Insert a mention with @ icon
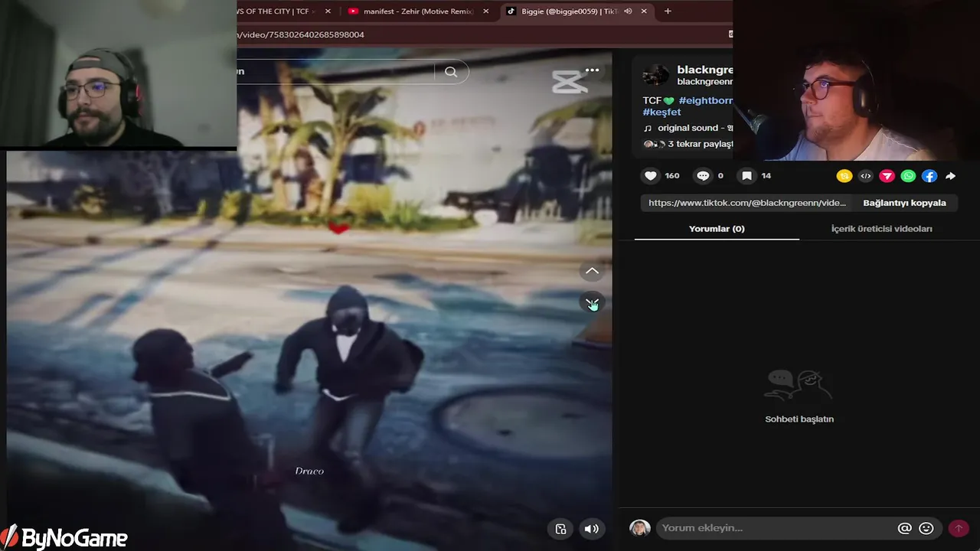Image resolution: width=980 pixels, height=551 pixels. coord(905,528)
